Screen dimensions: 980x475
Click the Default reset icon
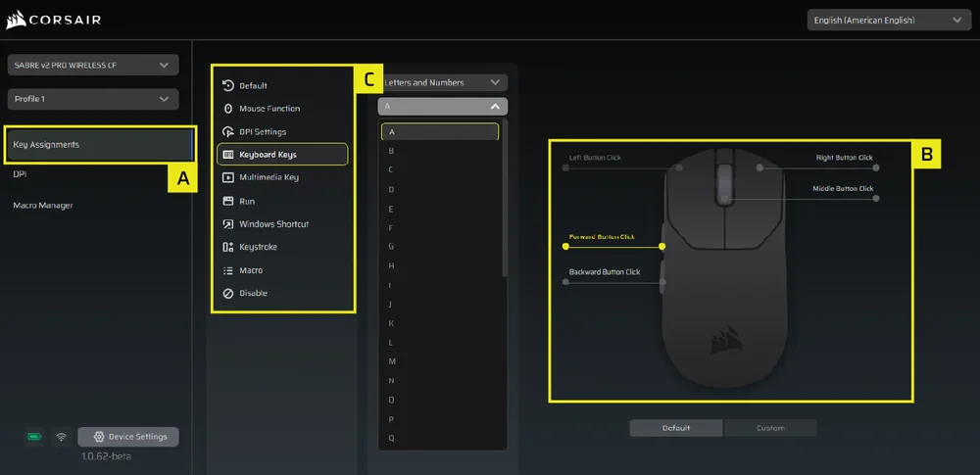coord(228,85)
